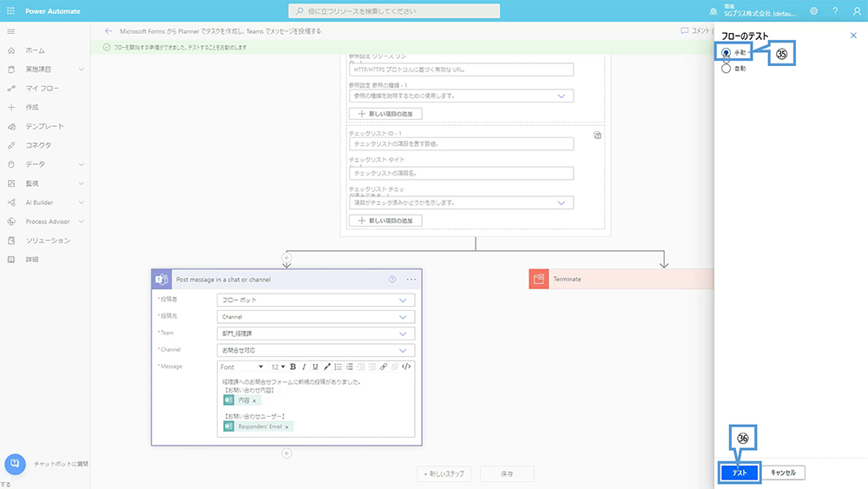This screenshot has height=489, width=868.
Task: Open the Team dropdown
Action: click(x=316, y=334)
